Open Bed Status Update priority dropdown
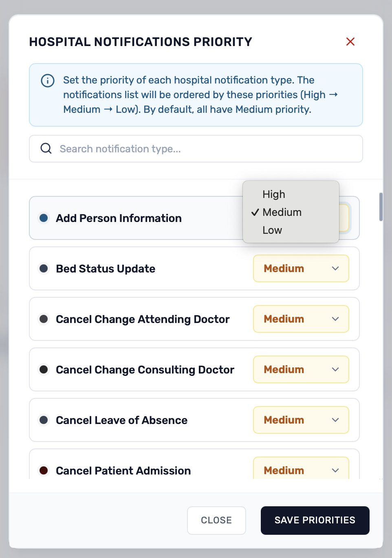The image size is (392, 558). click(x=301, y=268)
